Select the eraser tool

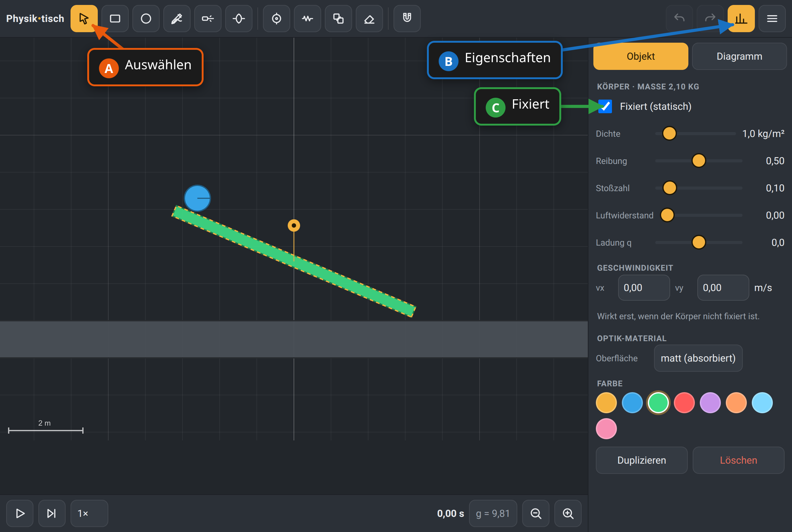coord(369,18)
